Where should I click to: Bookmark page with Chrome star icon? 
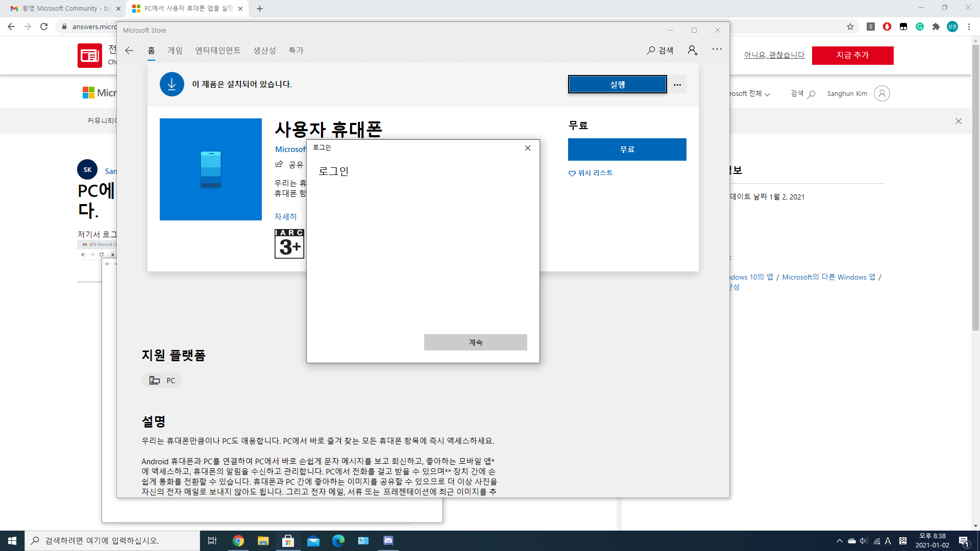point(850,27)
